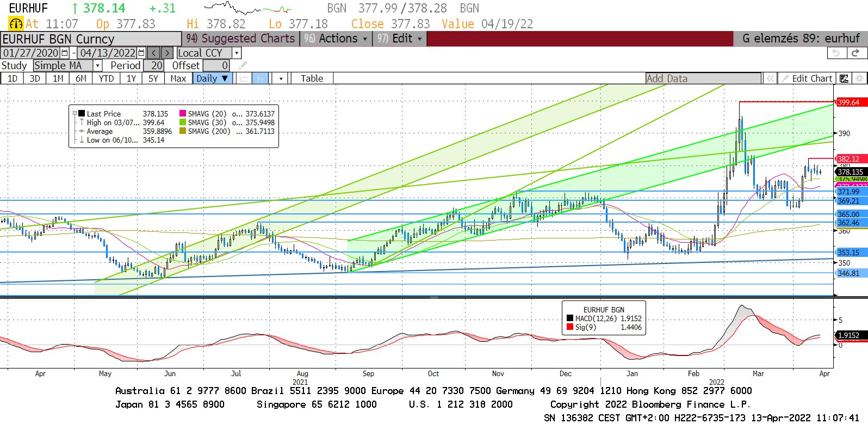
Task: Select the YTD range tab
Action: [107, 78]
